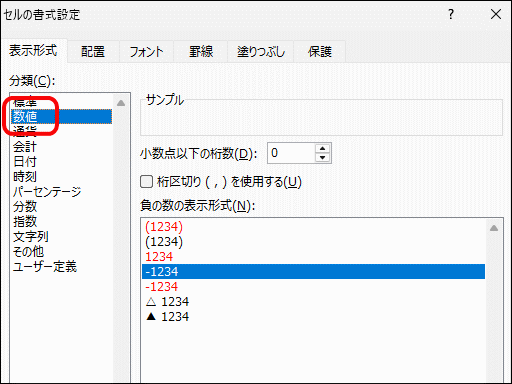This screenshot has height=384, width=512.
Task: Select 日付 category
Action: (61, 162)
